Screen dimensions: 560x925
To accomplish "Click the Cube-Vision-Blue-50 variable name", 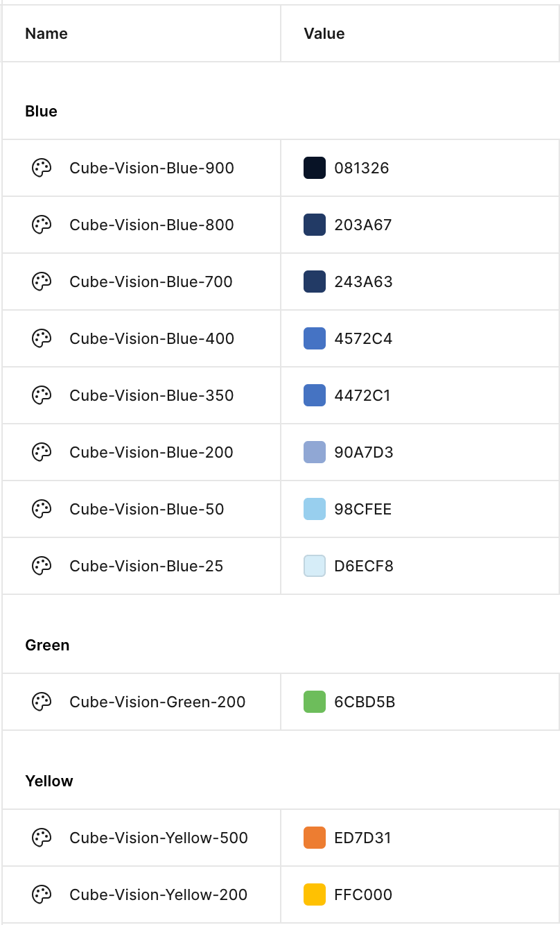I will tap(147, 509).
